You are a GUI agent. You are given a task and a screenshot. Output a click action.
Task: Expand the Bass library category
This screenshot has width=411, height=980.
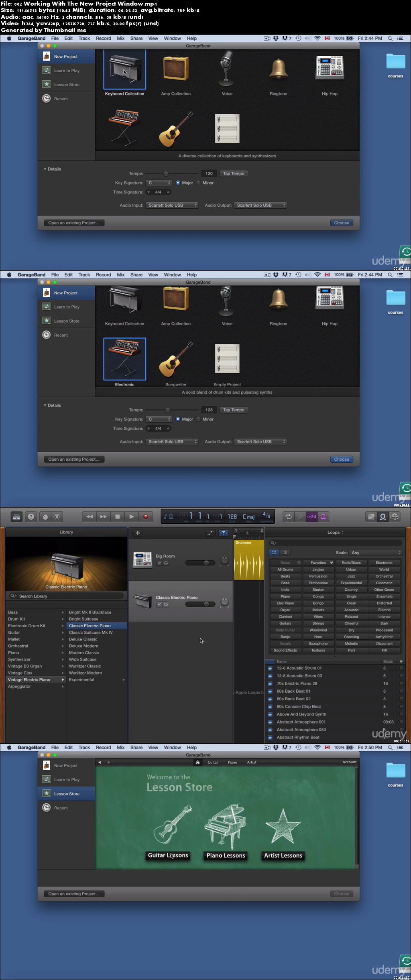[x=63, y=612]
